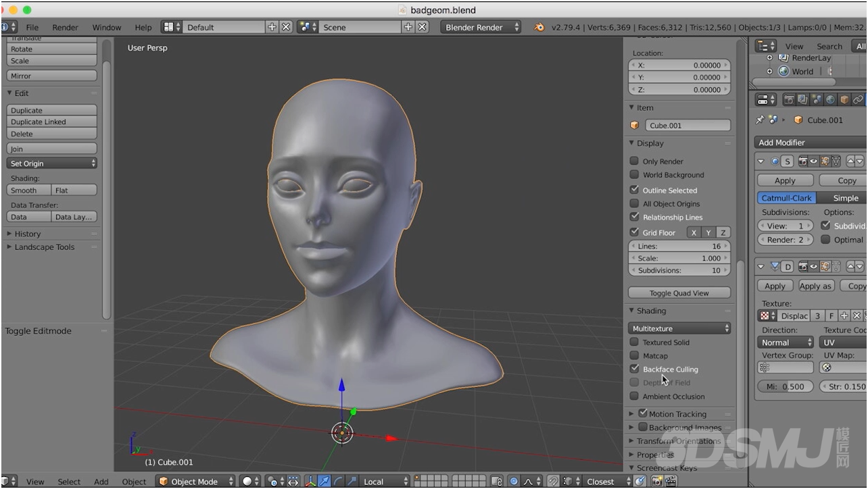The height and width of the screenshot is (489, 868).
Task: Uncheck the Grid Floor checkbox
Action: (634, 232)
